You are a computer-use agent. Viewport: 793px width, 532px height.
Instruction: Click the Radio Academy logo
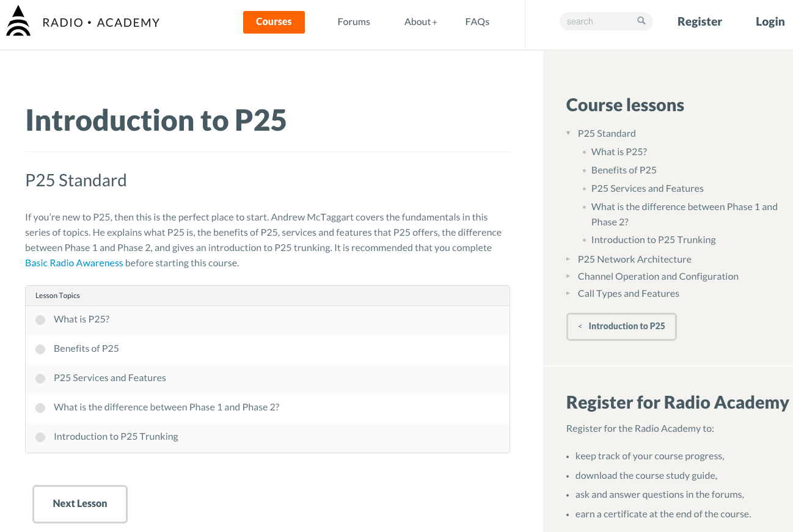coord(82,21)
